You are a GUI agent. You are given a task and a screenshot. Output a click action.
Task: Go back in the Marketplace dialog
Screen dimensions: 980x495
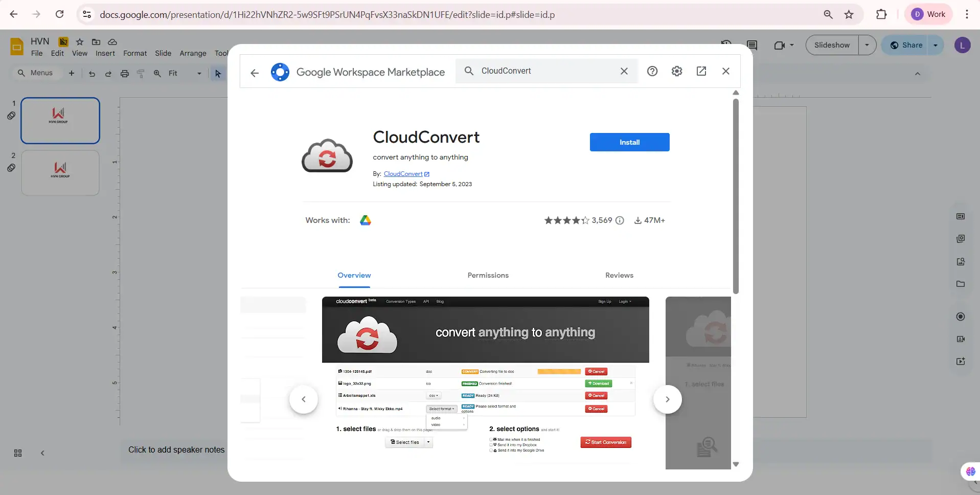[255, 72]
